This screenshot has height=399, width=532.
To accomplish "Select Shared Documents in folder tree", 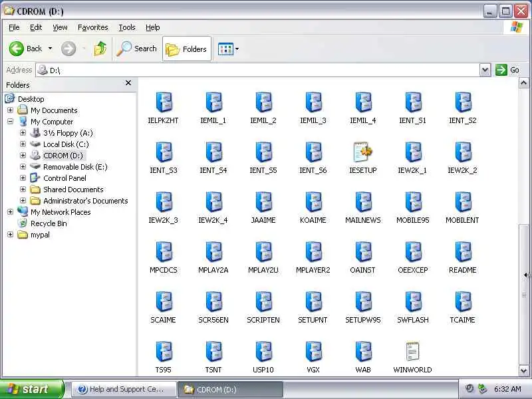I will [x=73, y=190].
